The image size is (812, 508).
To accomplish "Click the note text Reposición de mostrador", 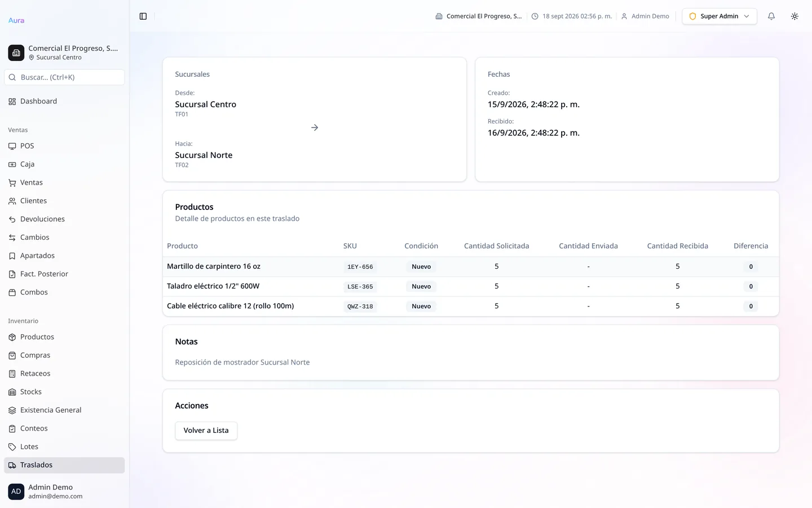I will [242, 362].
